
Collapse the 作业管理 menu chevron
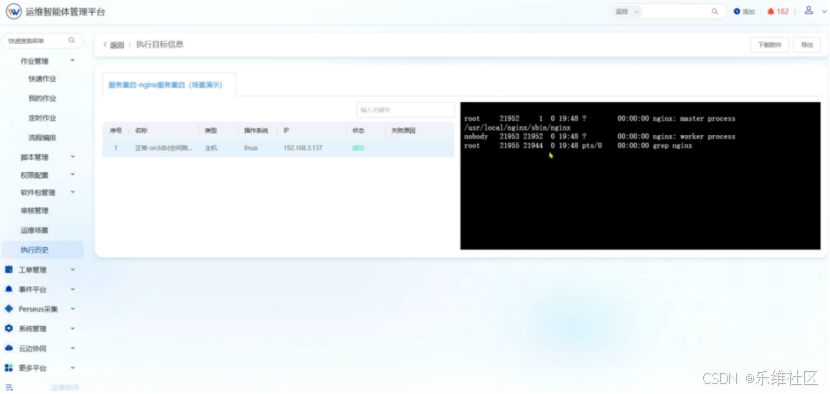pos(73,60)
